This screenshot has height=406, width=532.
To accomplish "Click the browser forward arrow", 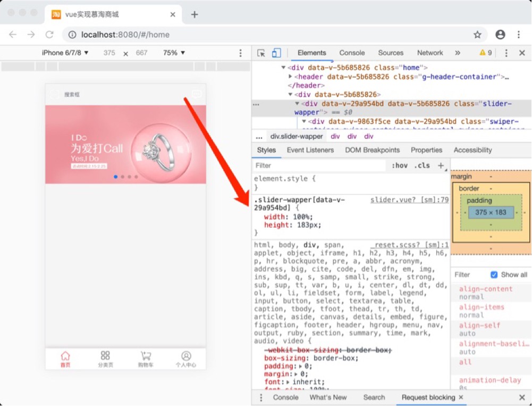I will (x=31, y=35).
